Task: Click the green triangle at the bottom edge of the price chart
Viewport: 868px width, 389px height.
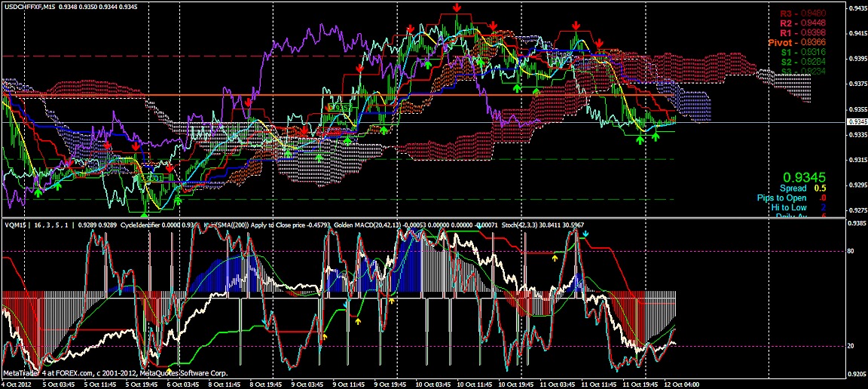Action: click(x=145, y=215)
